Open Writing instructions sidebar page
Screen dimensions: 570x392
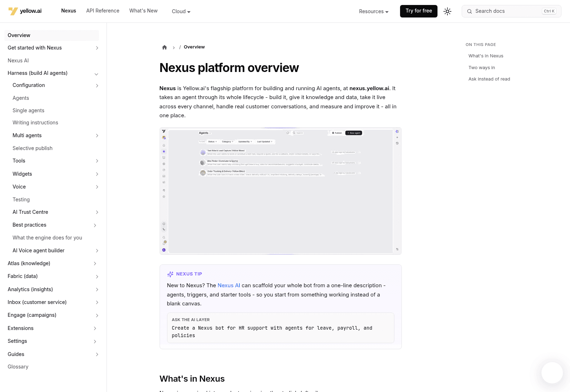35,123
